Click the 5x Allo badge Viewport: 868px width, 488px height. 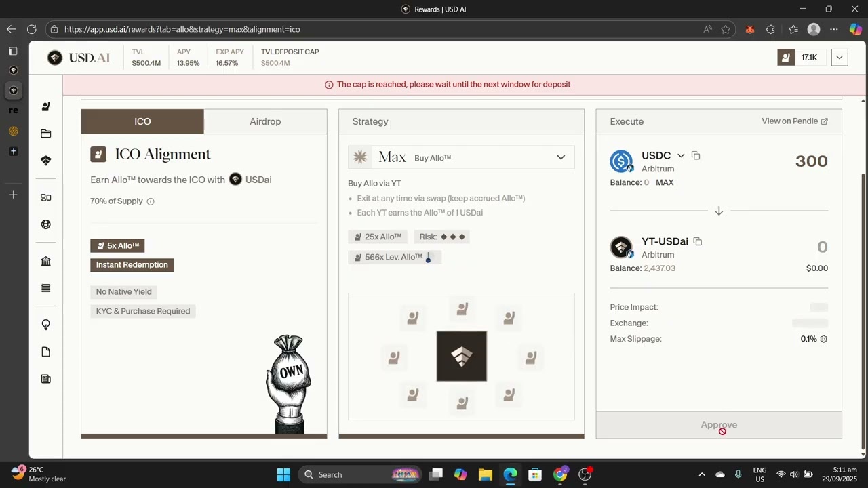pyautogui.click(x=117, y=245)
